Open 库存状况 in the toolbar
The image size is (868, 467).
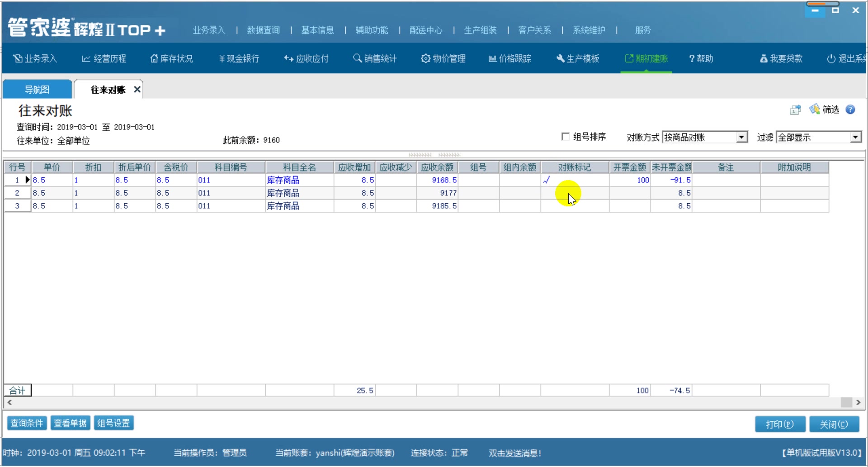pyautogui.click(x=171, y=59)
